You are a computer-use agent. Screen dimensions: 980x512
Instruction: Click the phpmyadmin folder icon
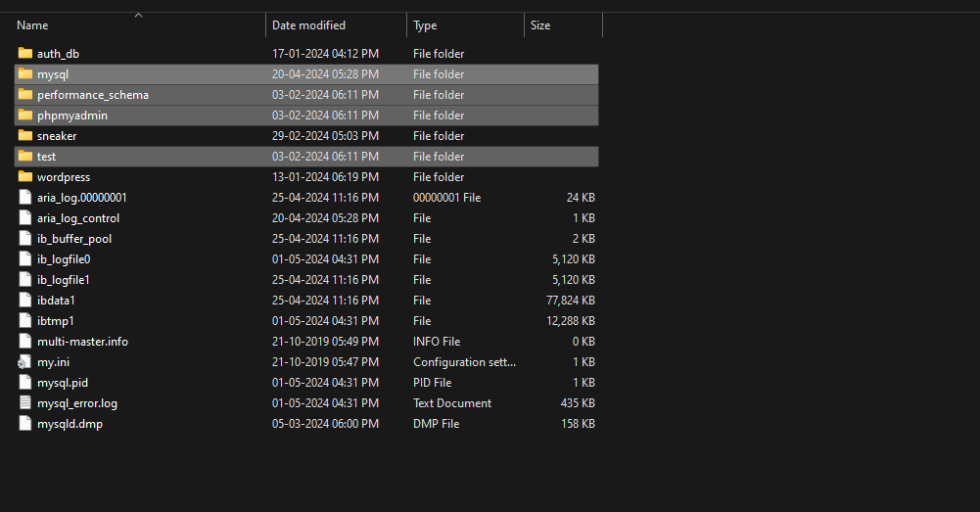(x=25, y=115)
